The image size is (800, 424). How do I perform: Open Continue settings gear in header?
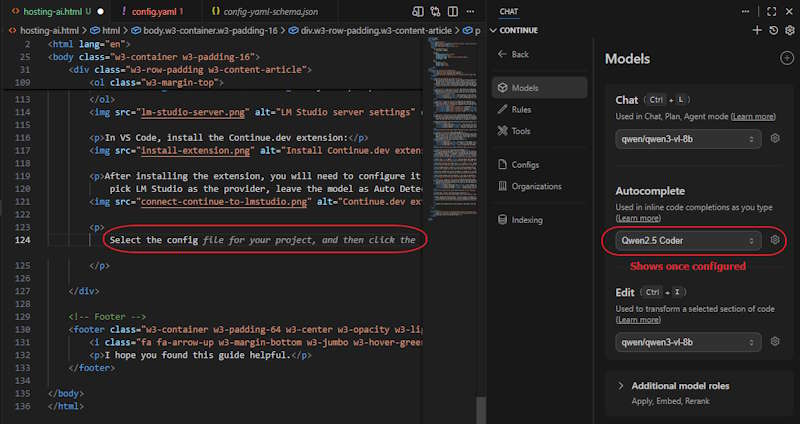(789, 31)
